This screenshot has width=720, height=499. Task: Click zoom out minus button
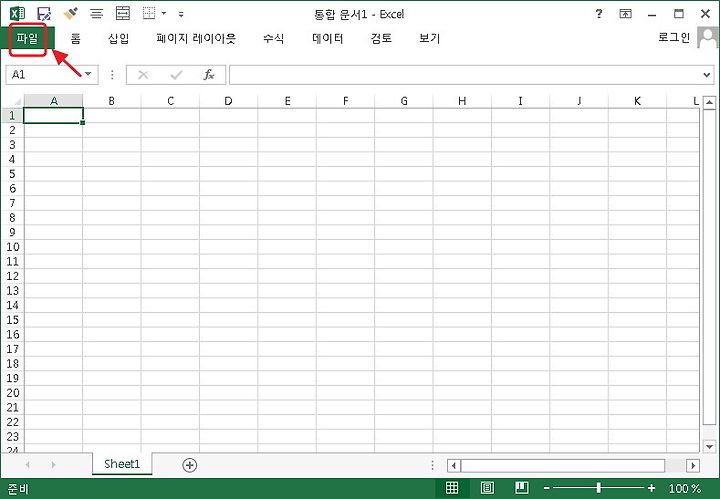546,488
